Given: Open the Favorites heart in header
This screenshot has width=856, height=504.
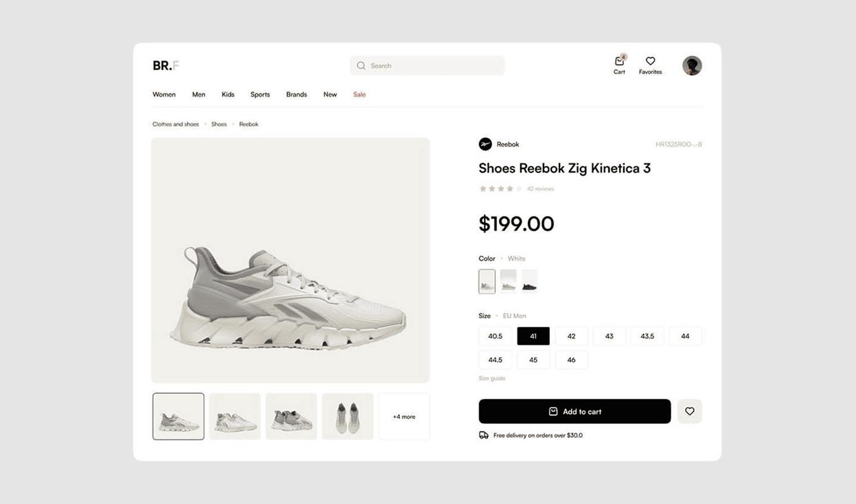Looking at the screenshot, I should click(650, 61).
